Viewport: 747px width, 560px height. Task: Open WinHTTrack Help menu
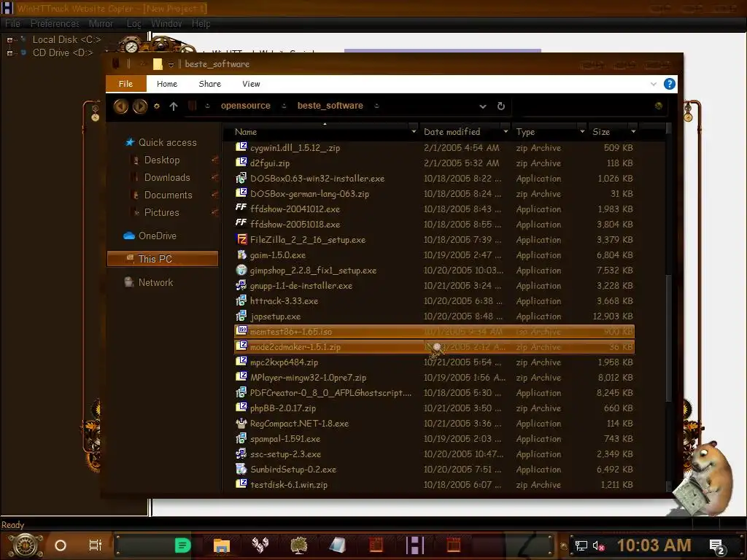coord(201,23)
